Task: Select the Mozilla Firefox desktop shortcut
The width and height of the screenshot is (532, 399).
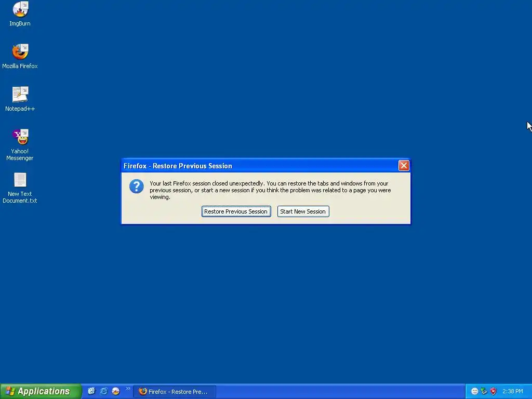Action: [20, 56]
